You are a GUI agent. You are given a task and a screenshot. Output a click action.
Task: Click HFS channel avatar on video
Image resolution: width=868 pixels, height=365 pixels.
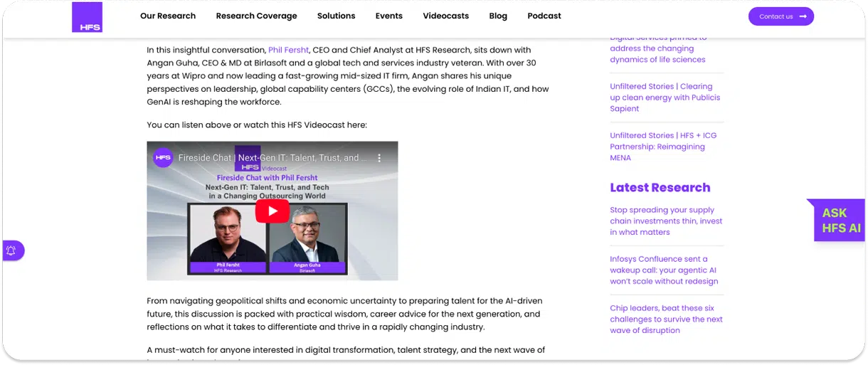click(x=163, y=157)
